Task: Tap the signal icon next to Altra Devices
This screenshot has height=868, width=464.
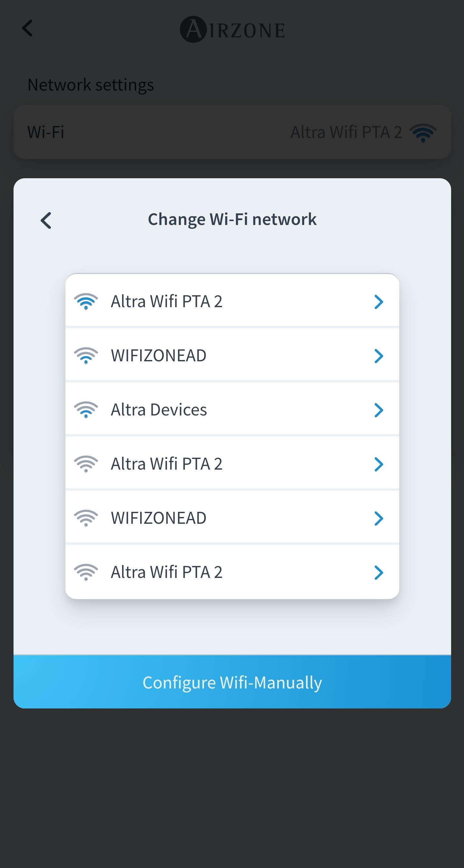Action: click(86, 410)
